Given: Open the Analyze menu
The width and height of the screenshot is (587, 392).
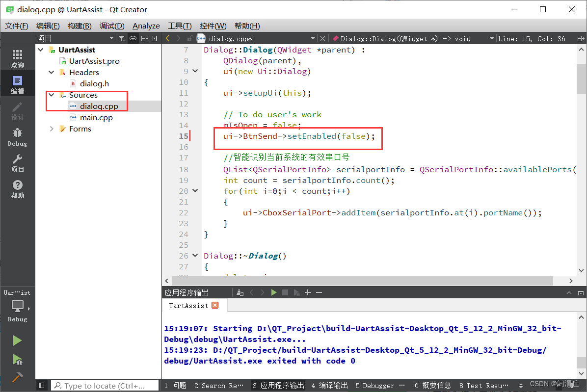Looking at the screenshot, I should click(x=146, y=26).
